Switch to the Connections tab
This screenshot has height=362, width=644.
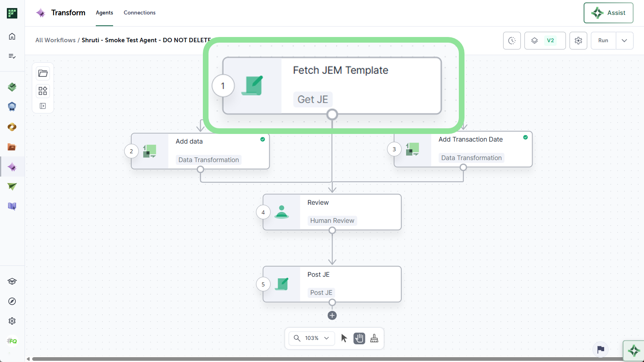coord(140,13)
